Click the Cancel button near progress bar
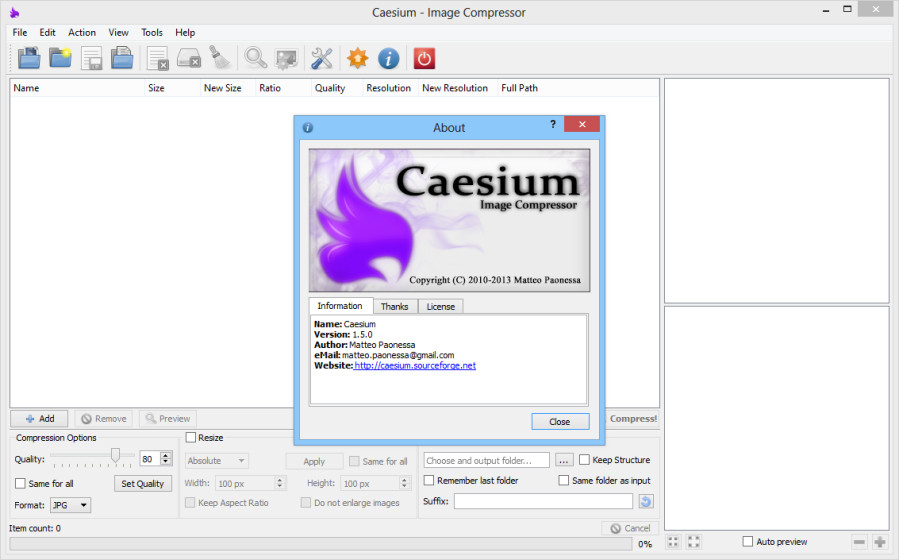The width and height of the screenshot is (899, 560). point(630,528)
